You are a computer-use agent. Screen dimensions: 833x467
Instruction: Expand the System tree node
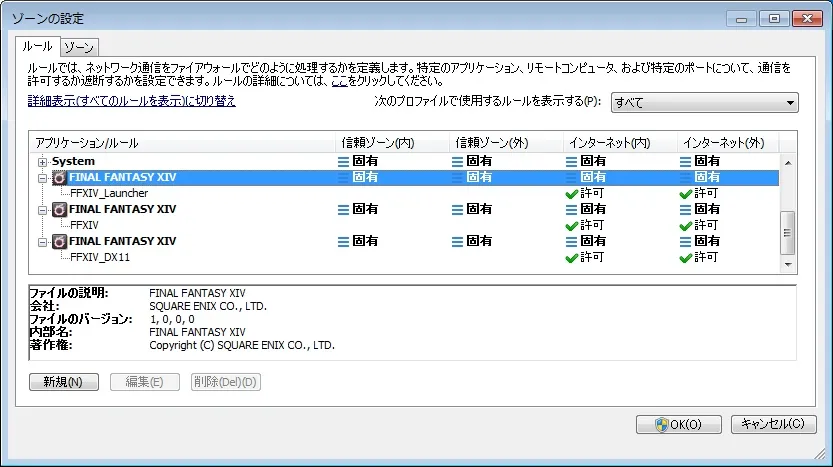click(42, 161)
